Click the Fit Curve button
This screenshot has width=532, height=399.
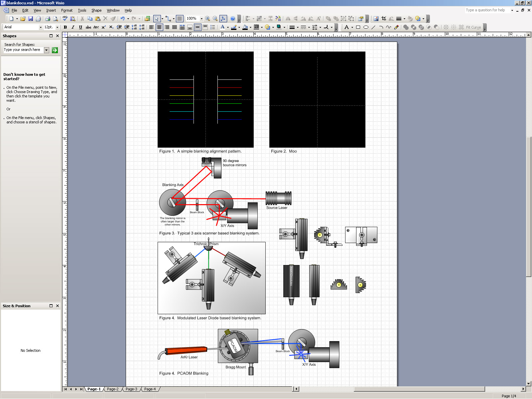473,27
